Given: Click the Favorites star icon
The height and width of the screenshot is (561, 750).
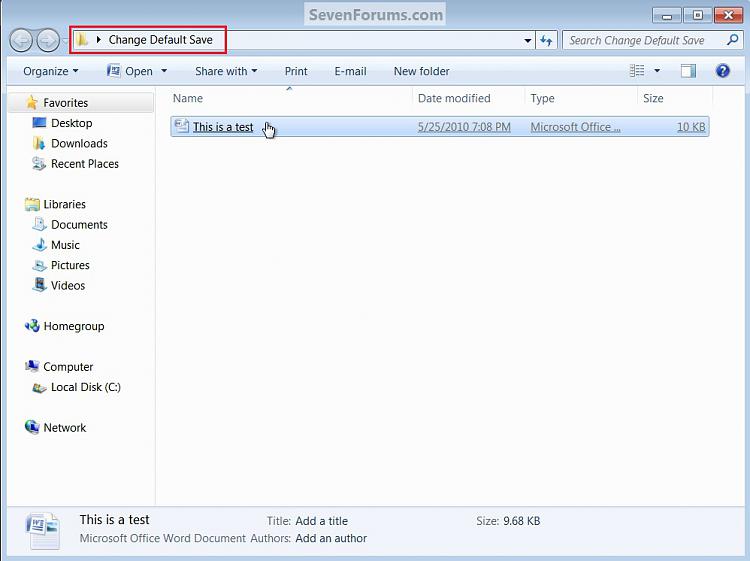Looking at the screenshot, I should [x=32, y=102].
